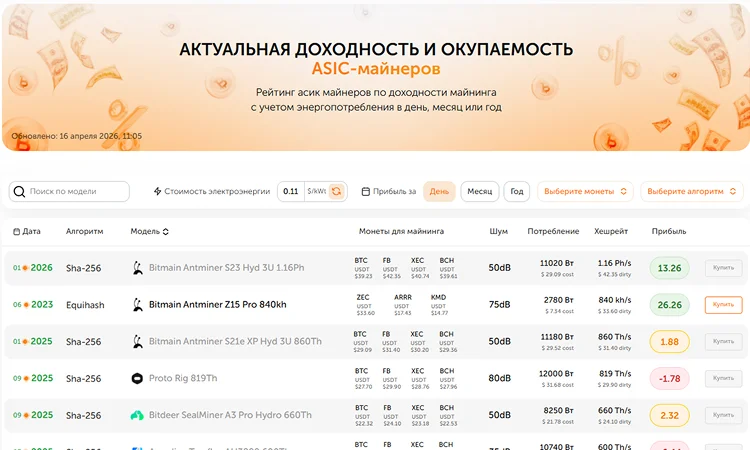Open Proto Rig 819Th model link
The width and height of the screenshot is (750, 450).
point(183,378)
